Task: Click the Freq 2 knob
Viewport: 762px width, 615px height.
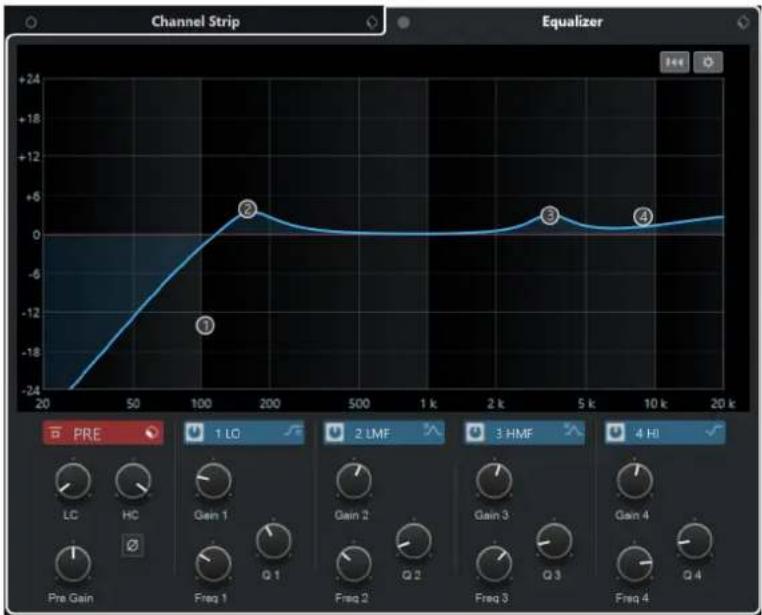Action: (354, 564)
